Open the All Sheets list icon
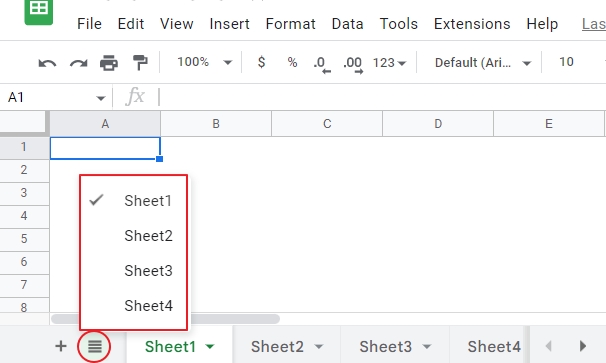This screenshot has width=606, height=363. (x=95, y=346)
